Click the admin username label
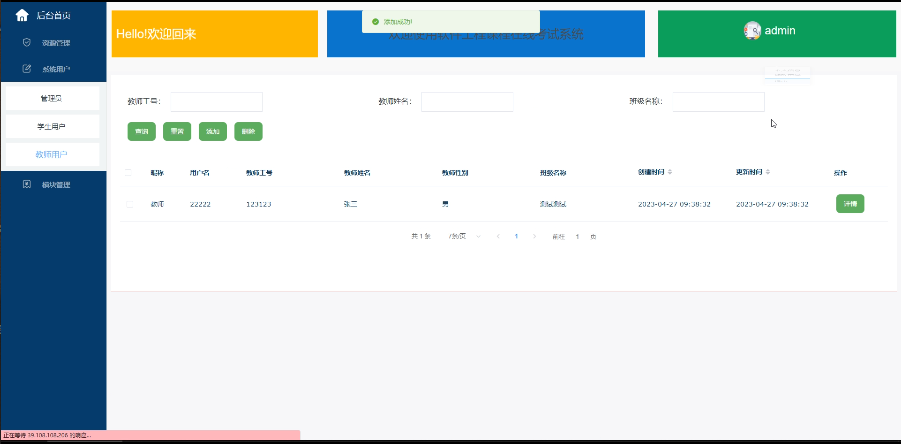Image resolution: width=901 pixels, height=444 pixels. tap(780, 30)
